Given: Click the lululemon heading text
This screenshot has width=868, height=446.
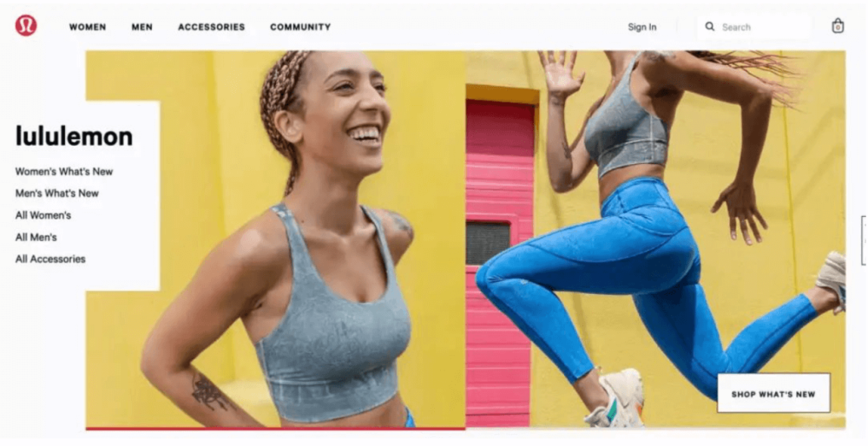Looking at the screenshot, I should tap(74, 136).
